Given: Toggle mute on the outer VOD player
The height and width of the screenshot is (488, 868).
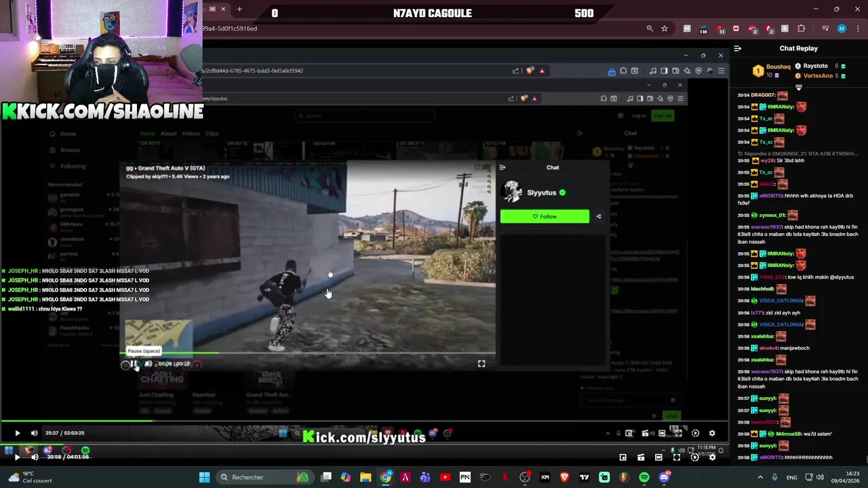Looking at the screenshot, I should click(35, 457).
